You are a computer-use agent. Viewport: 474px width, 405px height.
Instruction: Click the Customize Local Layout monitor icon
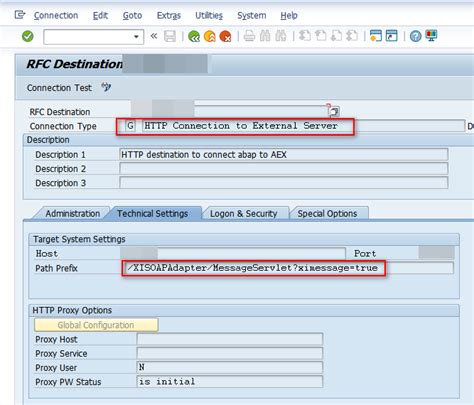(431, 36)
